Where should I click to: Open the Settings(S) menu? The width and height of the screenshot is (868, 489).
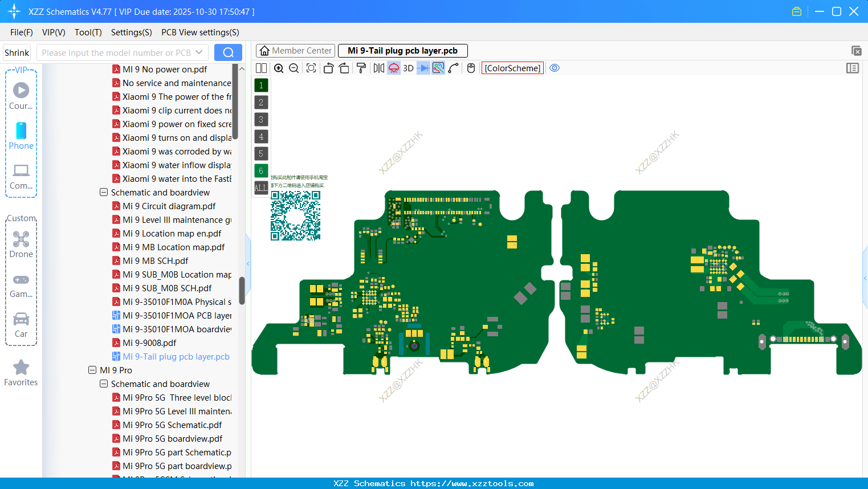point(131,32)
